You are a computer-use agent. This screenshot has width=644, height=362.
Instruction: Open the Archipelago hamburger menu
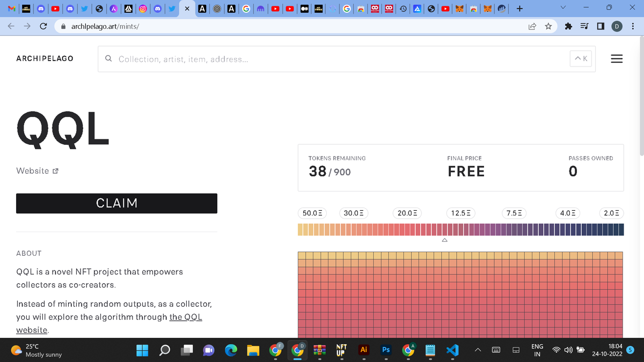coord(617,59)
